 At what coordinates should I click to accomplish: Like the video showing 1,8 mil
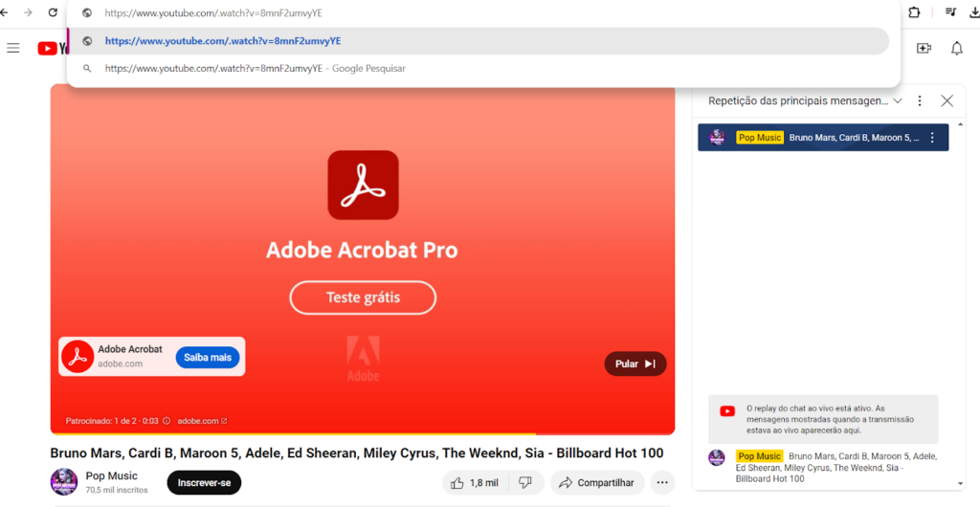click(476, 483)
